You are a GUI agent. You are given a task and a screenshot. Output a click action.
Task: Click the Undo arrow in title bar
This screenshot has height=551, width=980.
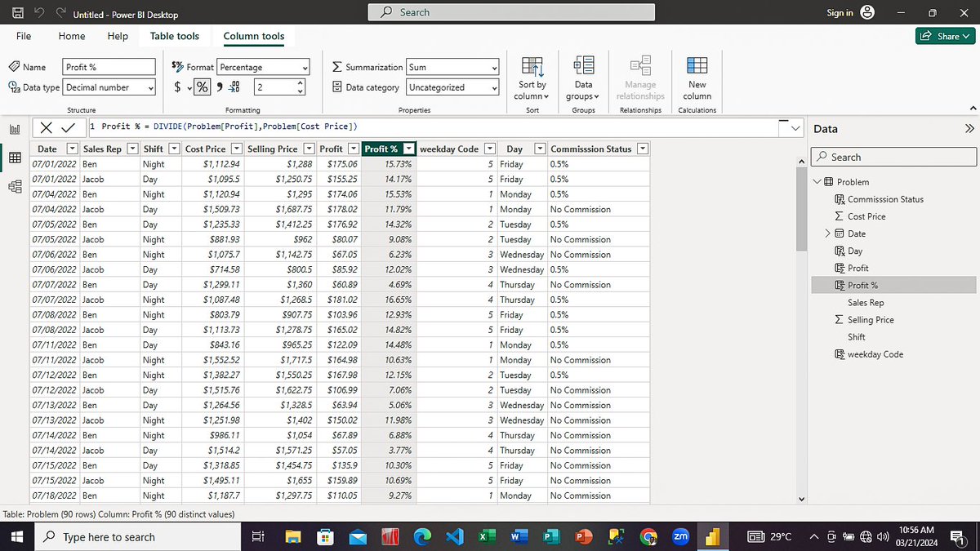point(39,13)
